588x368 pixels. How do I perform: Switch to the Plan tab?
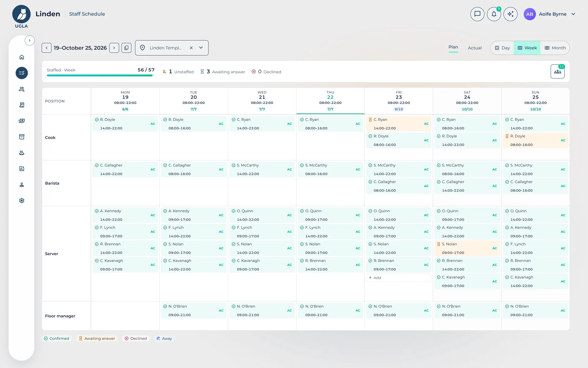click(453, 47)
